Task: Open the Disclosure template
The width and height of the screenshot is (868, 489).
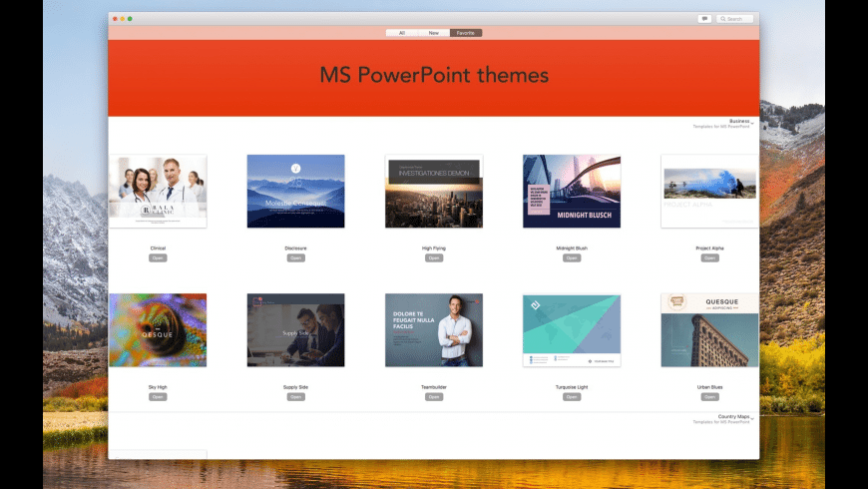Action: 295,258
